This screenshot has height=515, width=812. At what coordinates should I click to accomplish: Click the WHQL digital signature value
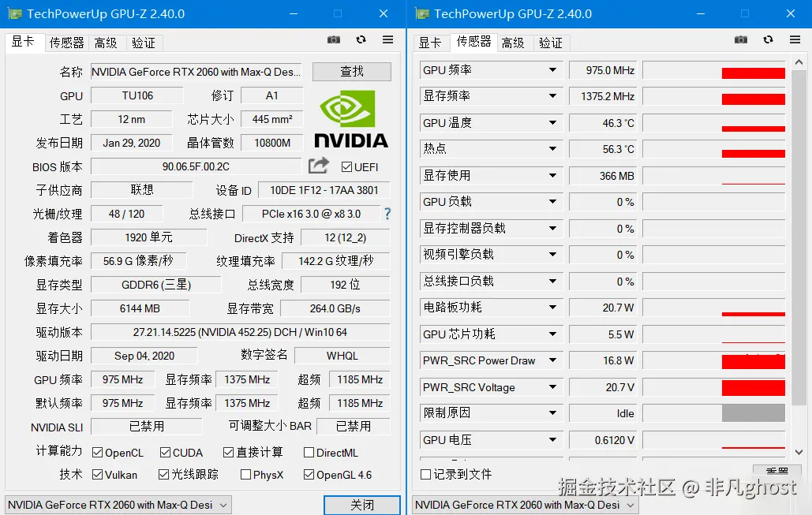pyautogui.click(x=342, y=356)
